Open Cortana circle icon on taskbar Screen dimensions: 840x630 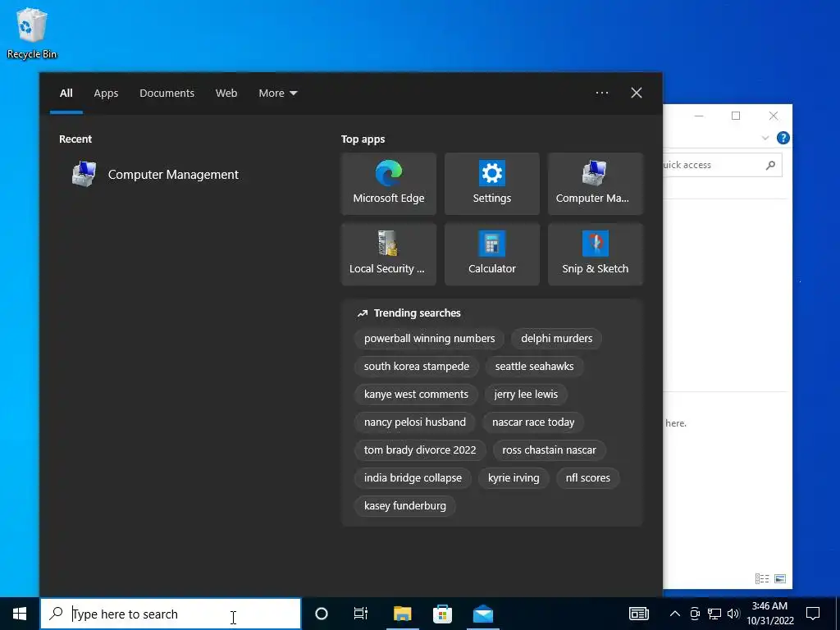pos(322,614)
